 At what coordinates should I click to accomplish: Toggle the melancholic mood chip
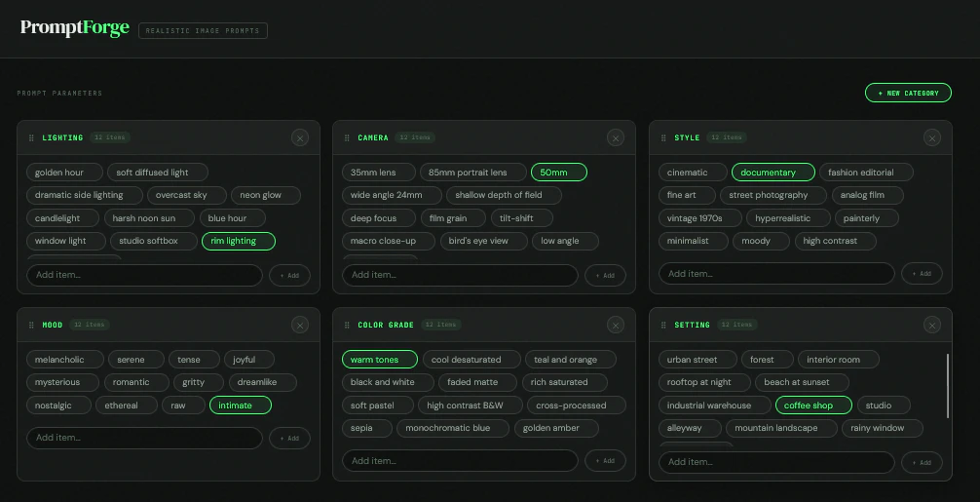click(x=64, y=360)
